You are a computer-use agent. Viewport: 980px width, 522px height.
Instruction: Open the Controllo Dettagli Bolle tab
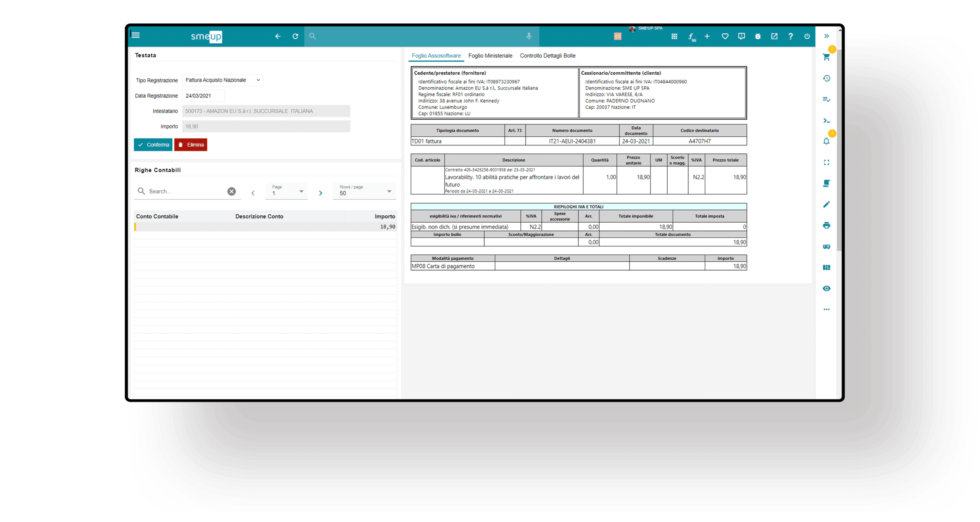[547, 56]
